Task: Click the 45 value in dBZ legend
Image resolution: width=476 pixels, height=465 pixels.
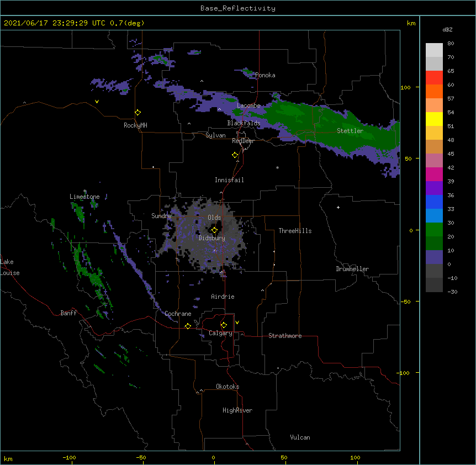Action: tap(451, 154)
